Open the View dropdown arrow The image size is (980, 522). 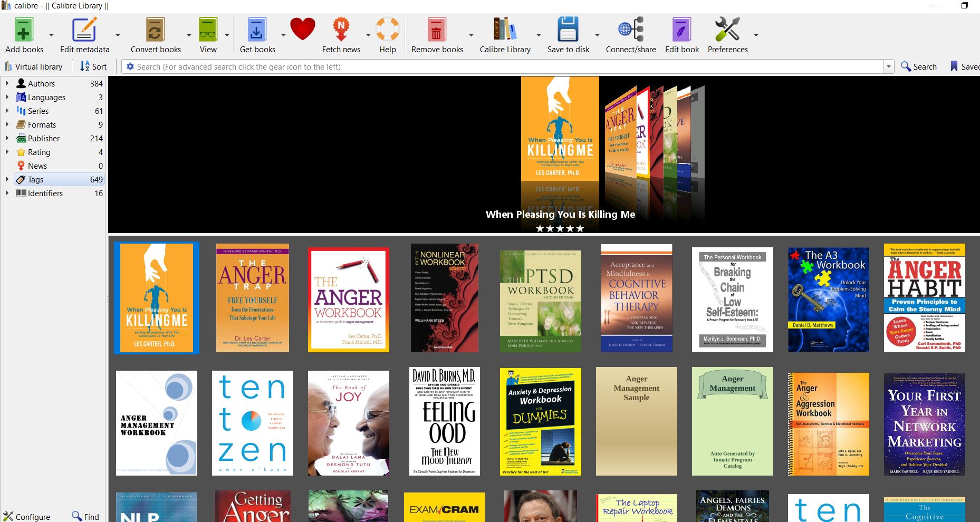(x=227, y=35)
